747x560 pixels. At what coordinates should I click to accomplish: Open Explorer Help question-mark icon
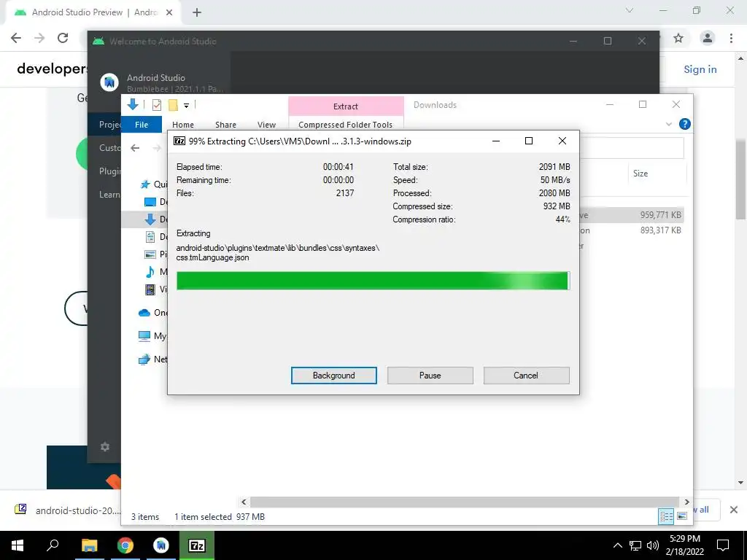point(684,124)
